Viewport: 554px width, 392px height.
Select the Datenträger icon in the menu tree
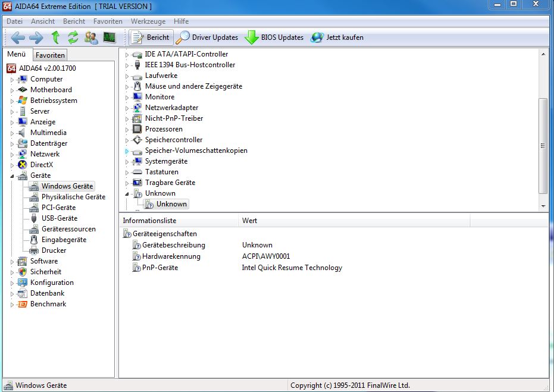22,143
